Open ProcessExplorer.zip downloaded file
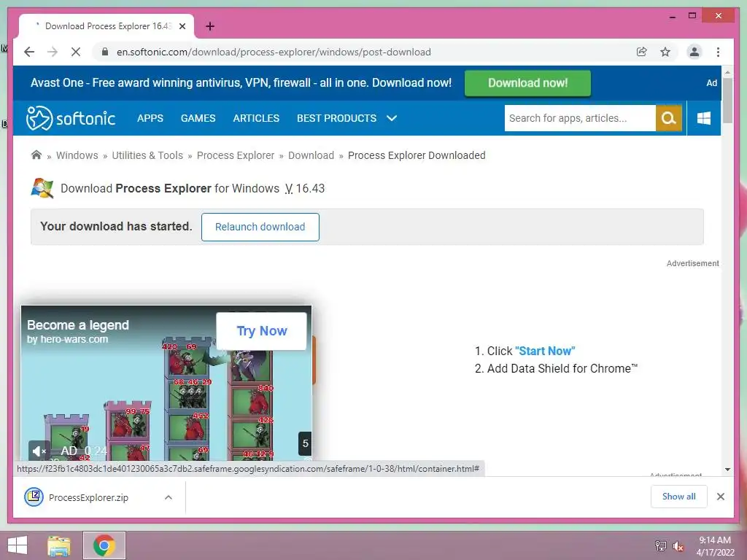 click(88, 497)
